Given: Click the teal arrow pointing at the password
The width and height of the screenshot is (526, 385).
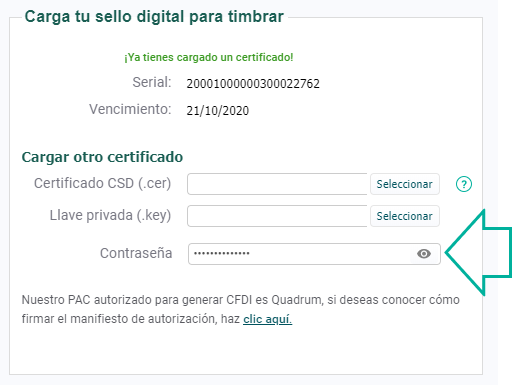Looking at the screenshot, I should (x=479, y=253).
